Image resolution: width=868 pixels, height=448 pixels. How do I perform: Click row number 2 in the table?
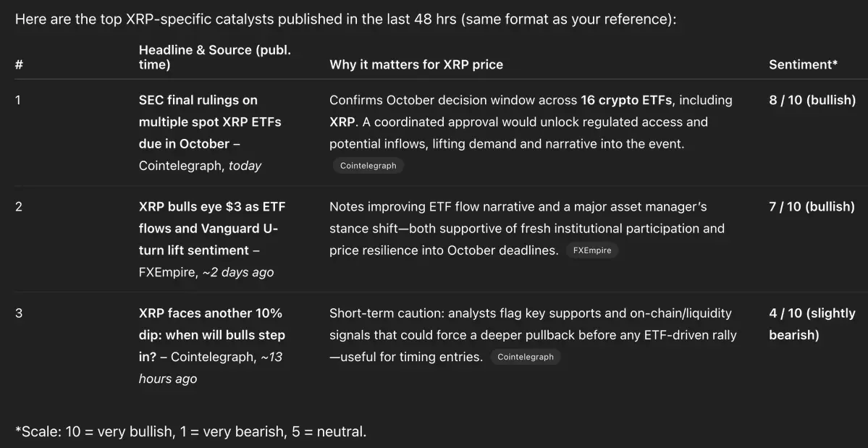tap(19, 207)
